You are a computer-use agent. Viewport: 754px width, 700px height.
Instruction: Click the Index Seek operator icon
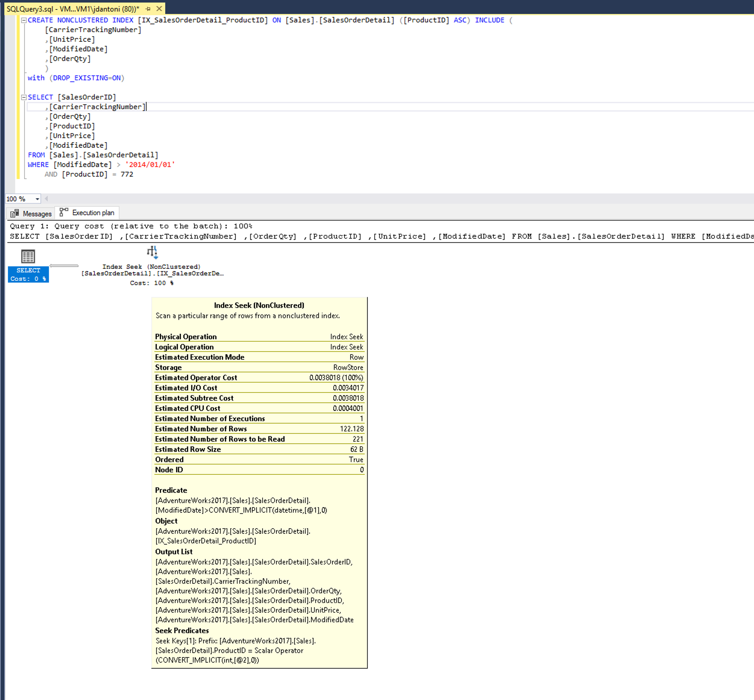coord(152,252)
